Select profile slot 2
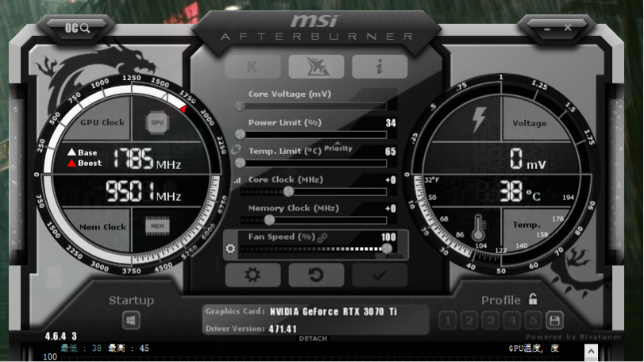 coord(469,321)
